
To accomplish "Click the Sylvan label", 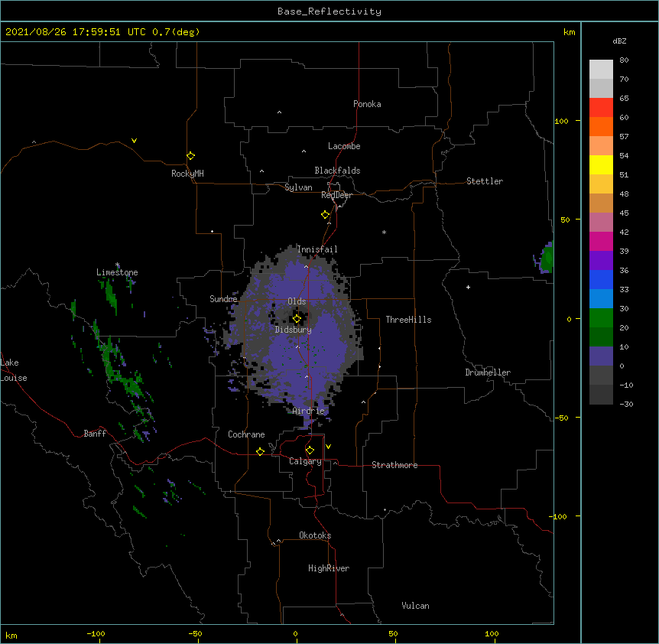I will (298, 187).
